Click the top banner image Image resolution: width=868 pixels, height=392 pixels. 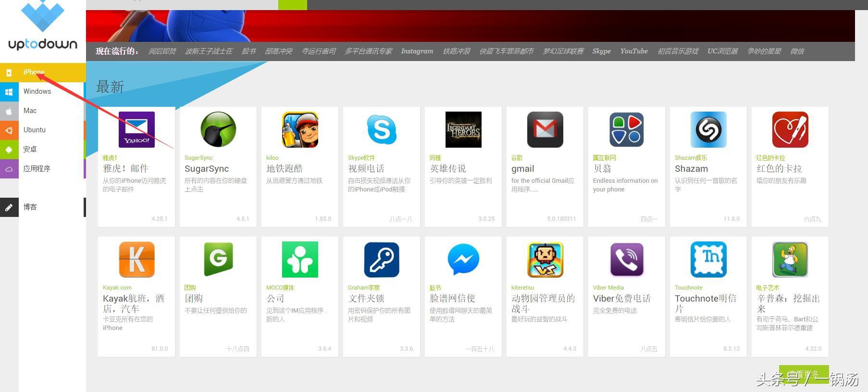[x=471, y=26]
